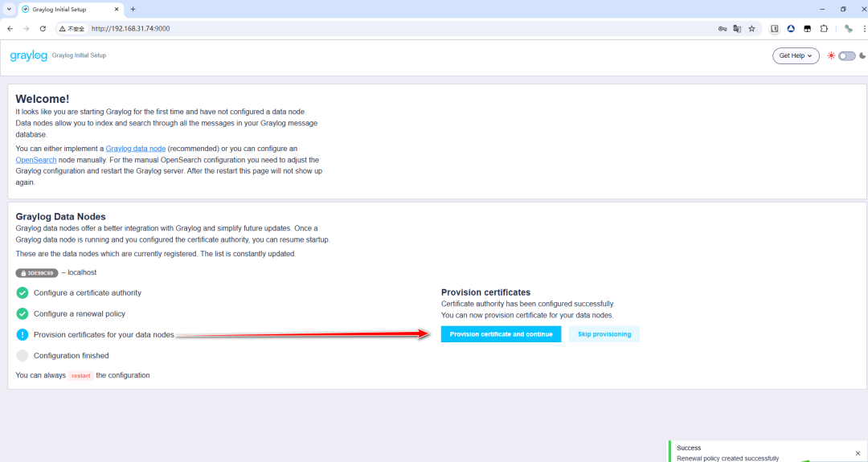
Task: Click the Graylog logo
Action: coord(29,56)
